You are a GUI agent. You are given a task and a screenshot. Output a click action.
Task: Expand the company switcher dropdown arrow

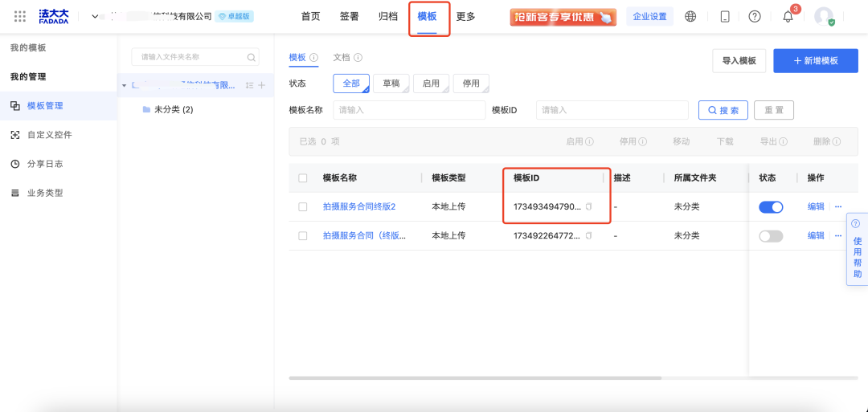coord(95,16)
